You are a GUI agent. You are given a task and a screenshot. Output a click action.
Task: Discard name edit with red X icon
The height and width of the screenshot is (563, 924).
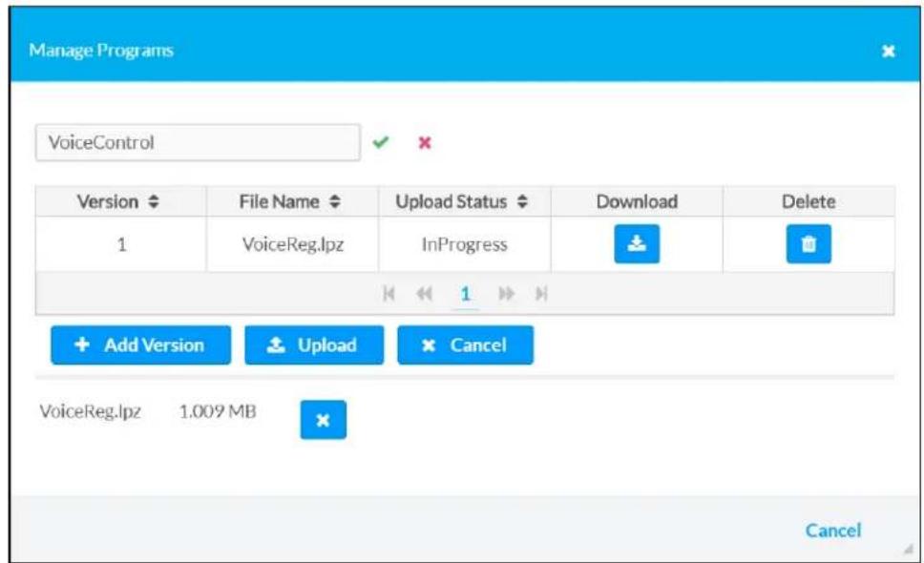pyautogui.click(x=424, y=142)
